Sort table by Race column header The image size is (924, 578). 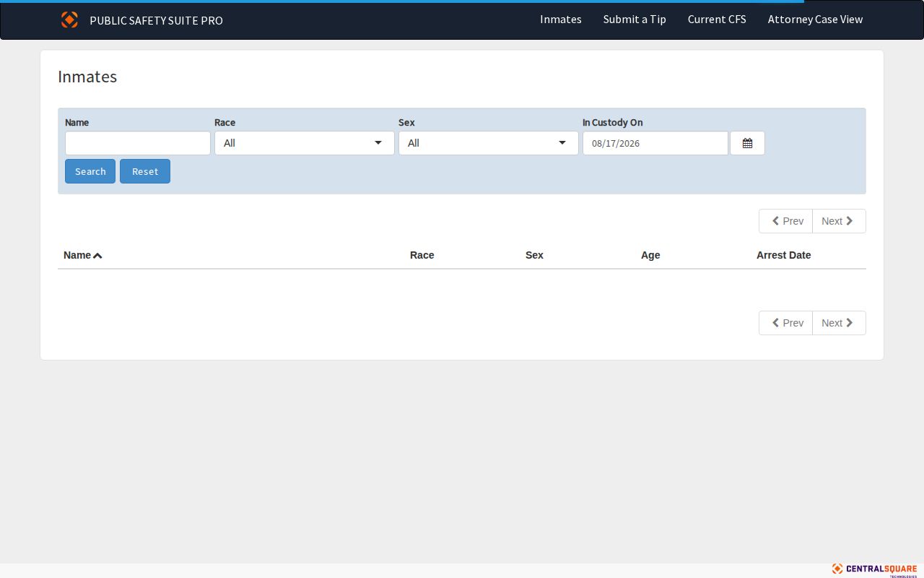(422, 255)
